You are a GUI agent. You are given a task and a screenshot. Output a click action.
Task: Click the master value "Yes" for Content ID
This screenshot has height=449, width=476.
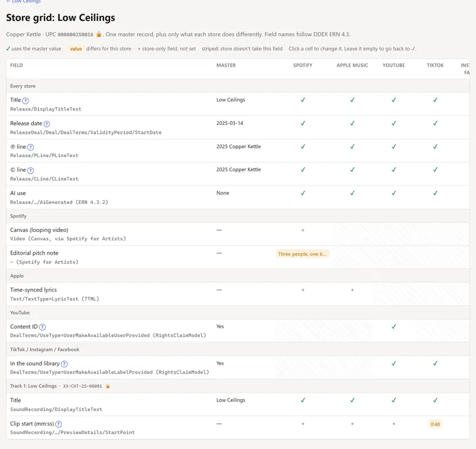[220, 326]
